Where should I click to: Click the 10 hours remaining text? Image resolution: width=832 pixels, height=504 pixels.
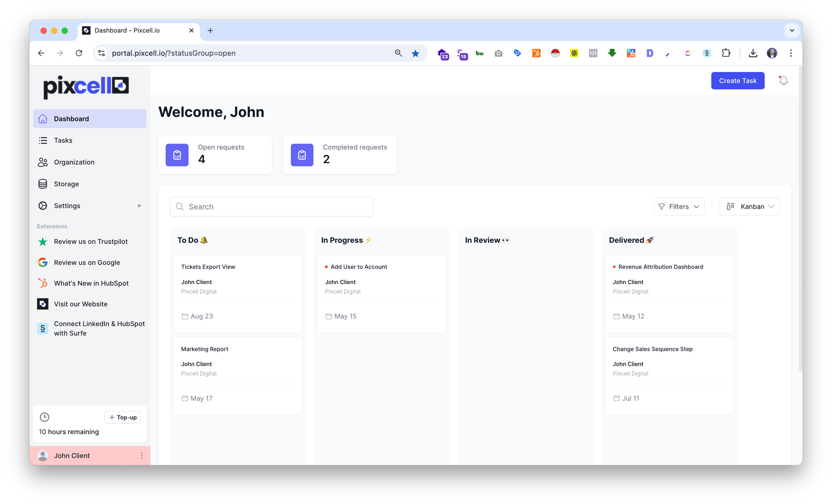click(x=69, y=432)
